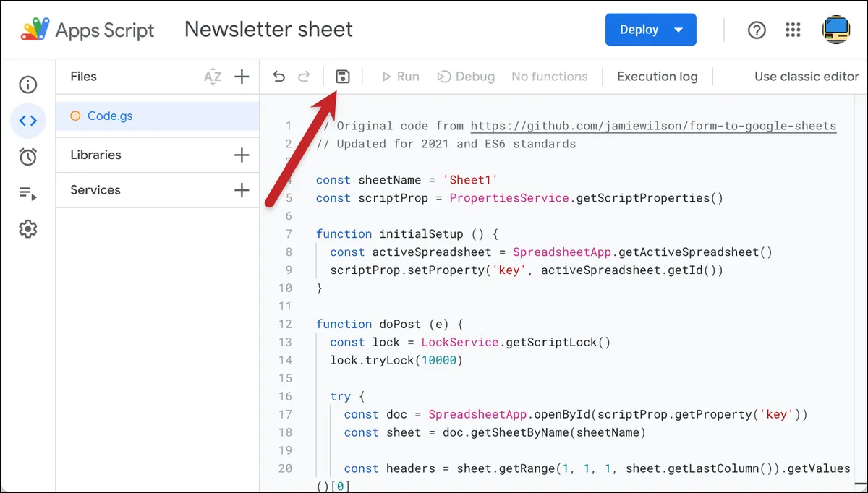Open the Execution log

pyautogui.click(x=658, y=77)
